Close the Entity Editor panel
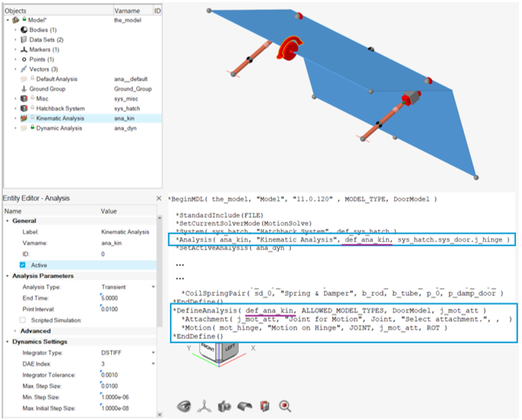Screen dimensions: 522x420 tap(158, 198)
